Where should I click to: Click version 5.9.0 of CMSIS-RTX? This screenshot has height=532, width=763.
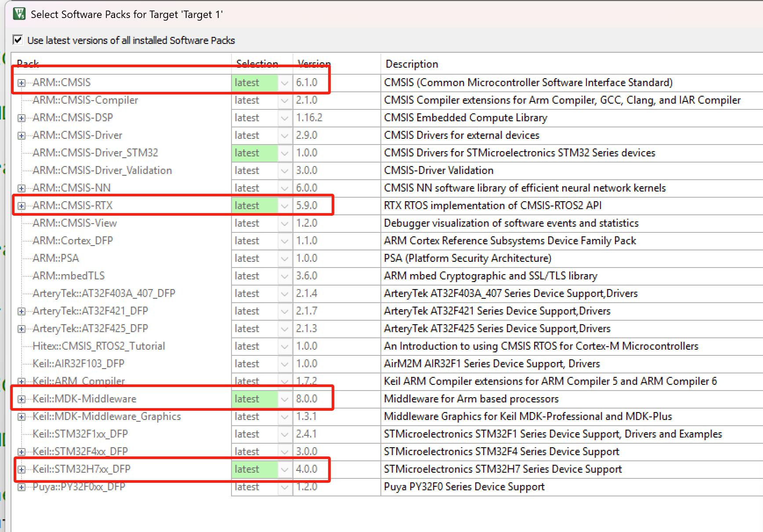click(x=307, y=206)
